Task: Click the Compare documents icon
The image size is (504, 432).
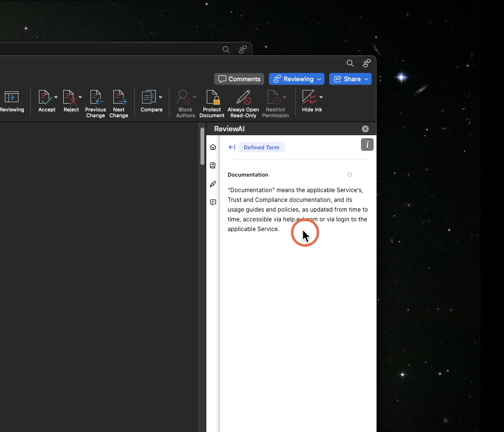Action: (x=149, y=97)
